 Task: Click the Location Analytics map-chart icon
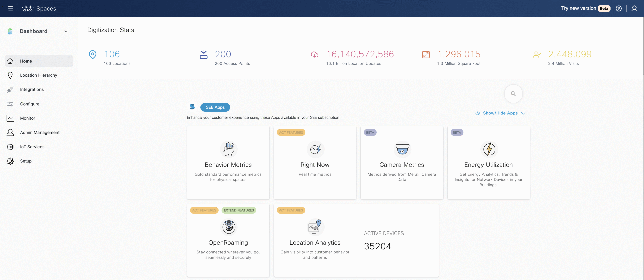pos(315,227)
